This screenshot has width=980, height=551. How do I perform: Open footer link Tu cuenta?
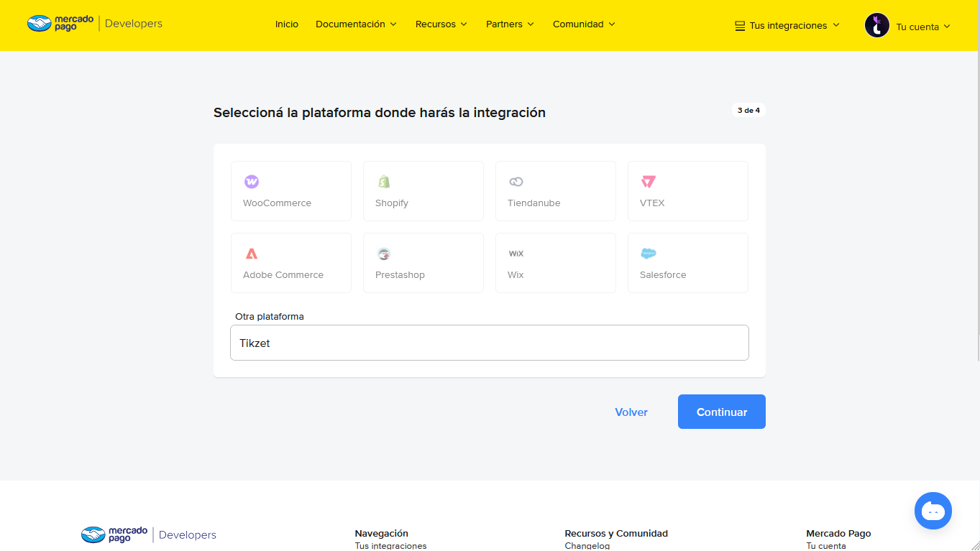[826, 546]
